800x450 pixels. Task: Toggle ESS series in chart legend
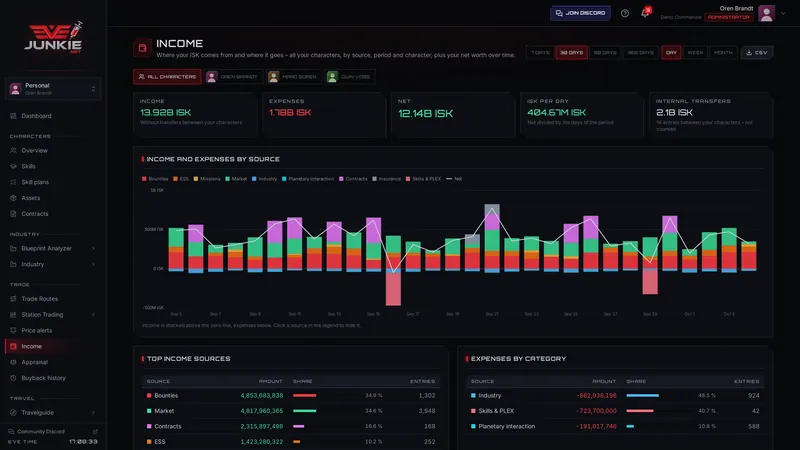181,179
